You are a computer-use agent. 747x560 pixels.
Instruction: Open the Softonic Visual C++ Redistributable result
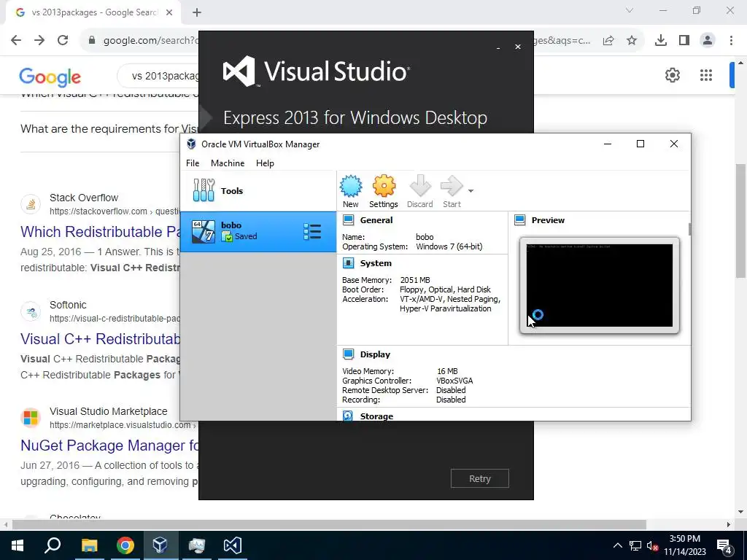coord(100,339)
